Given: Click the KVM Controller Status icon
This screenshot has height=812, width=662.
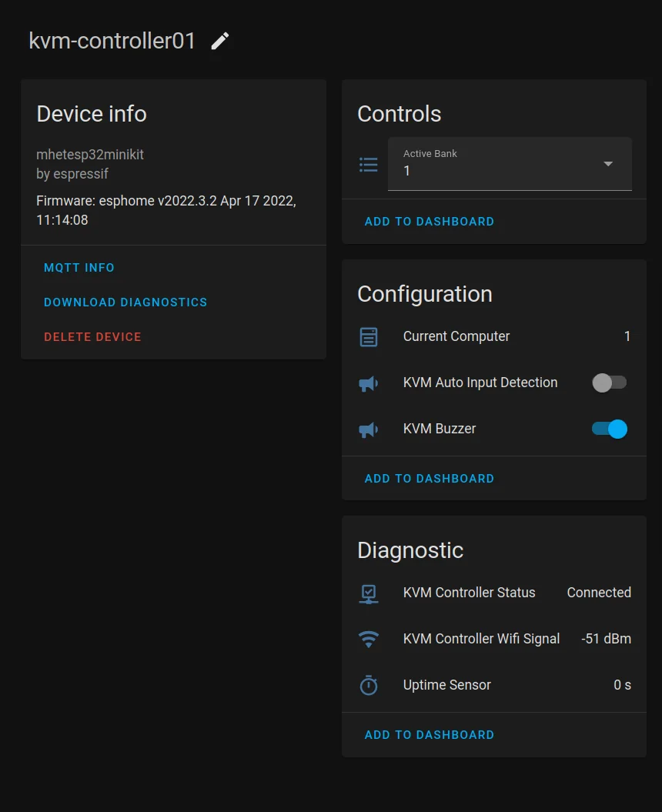Looking at the screenshot, I should coord(369,593).
